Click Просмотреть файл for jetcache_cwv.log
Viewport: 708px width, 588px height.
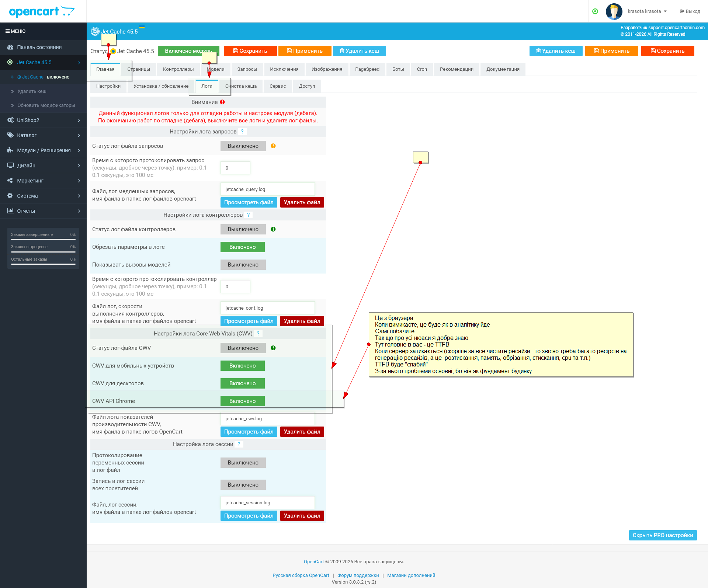249,432
